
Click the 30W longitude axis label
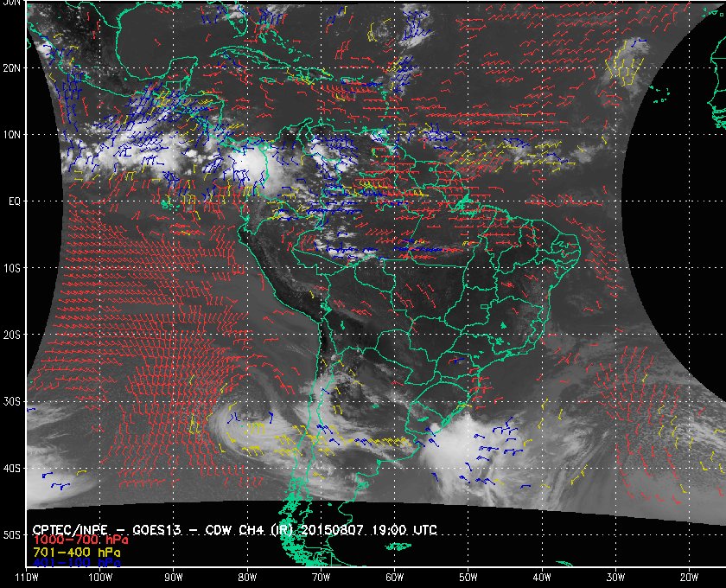click(x=615, y=577)
